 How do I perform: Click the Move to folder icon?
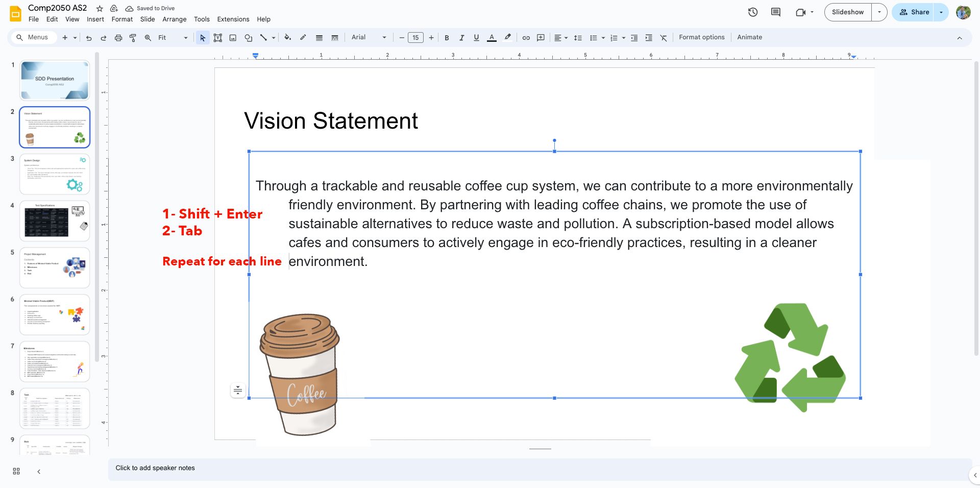coord(114,9)
